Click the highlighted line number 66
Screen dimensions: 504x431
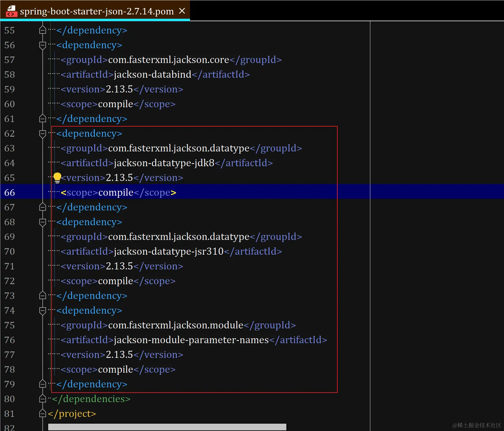(x=10, y=192)
